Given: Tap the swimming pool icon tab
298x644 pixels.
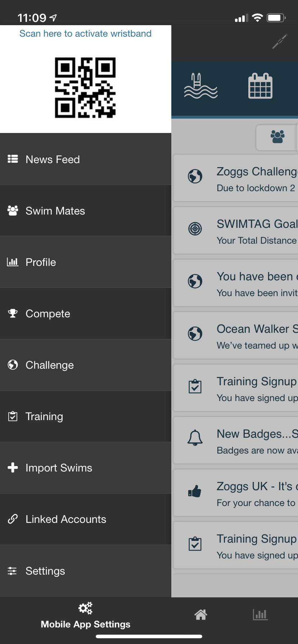Looking at the screenshot, I should pyautogui.click(x=200, y=86).
